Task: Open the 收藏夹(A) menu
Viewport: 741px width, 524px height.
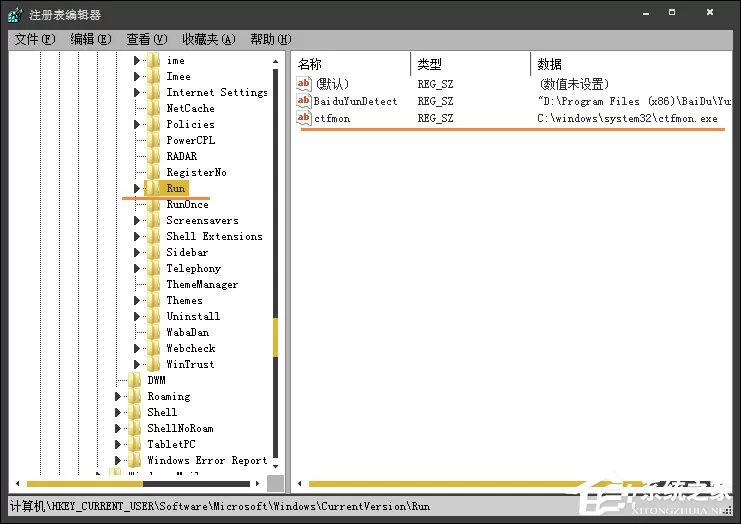Action: click(208, 39)
